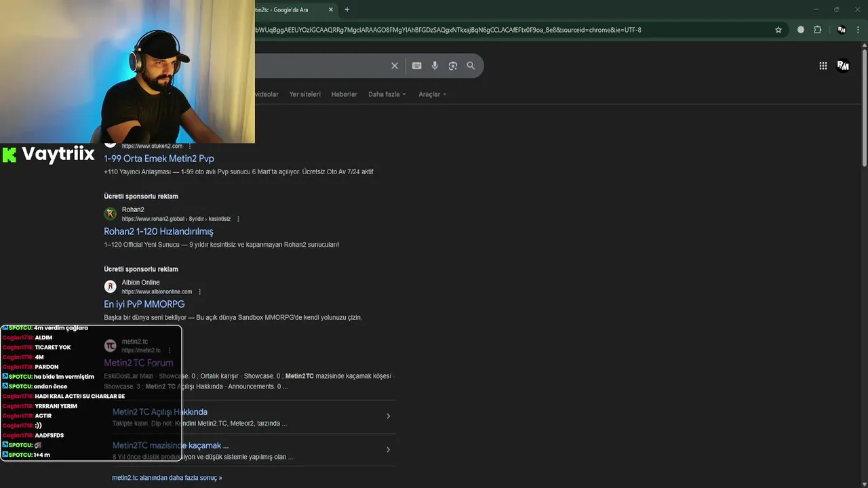868x488 pixels.
Task: Click the globe extension icon in toolbar
Action: click(x=801, y=30)
